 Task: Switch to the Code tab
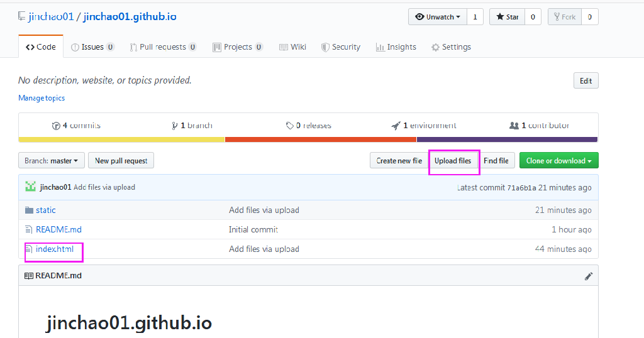(41, 46)
